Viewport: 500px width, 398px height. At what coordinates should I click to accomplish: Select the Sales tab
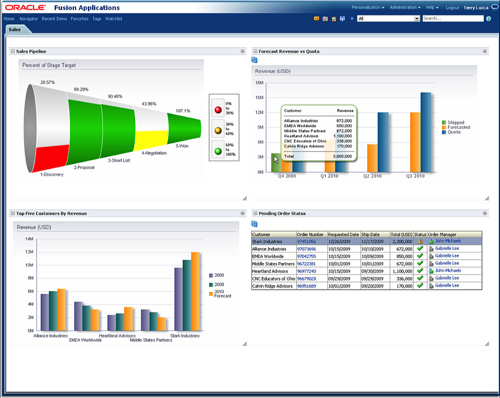point(15,30)
